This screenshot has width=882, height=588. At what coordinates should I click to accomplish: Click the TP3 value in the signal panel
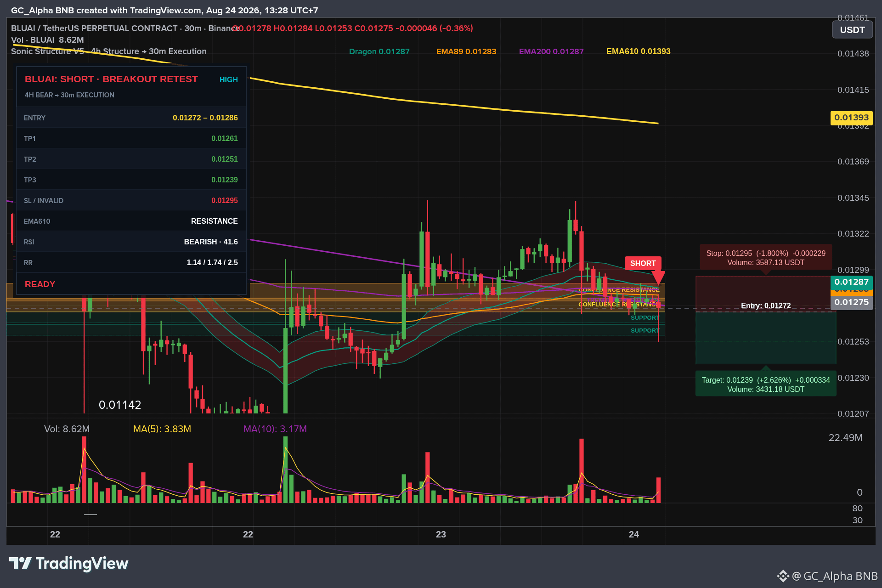tap(225, 180)
